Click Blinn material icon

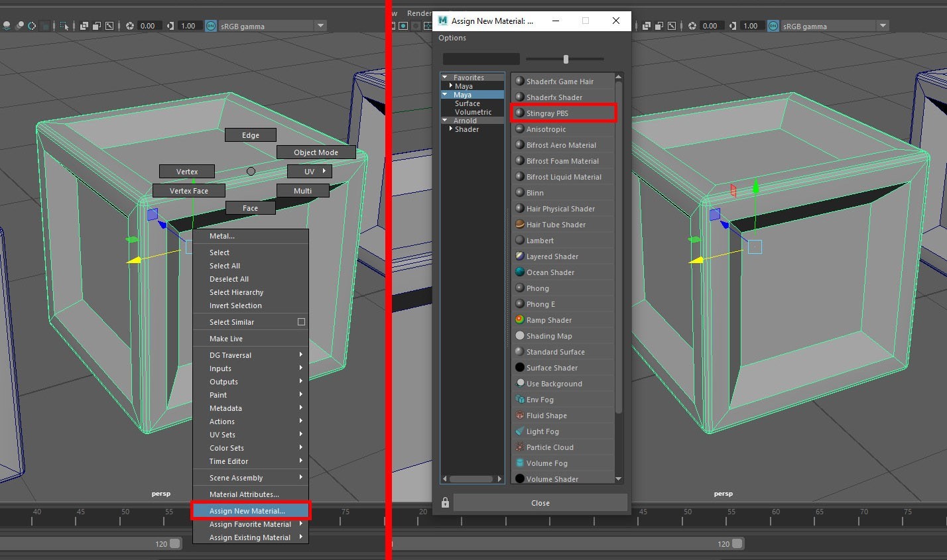coord(520,192)
